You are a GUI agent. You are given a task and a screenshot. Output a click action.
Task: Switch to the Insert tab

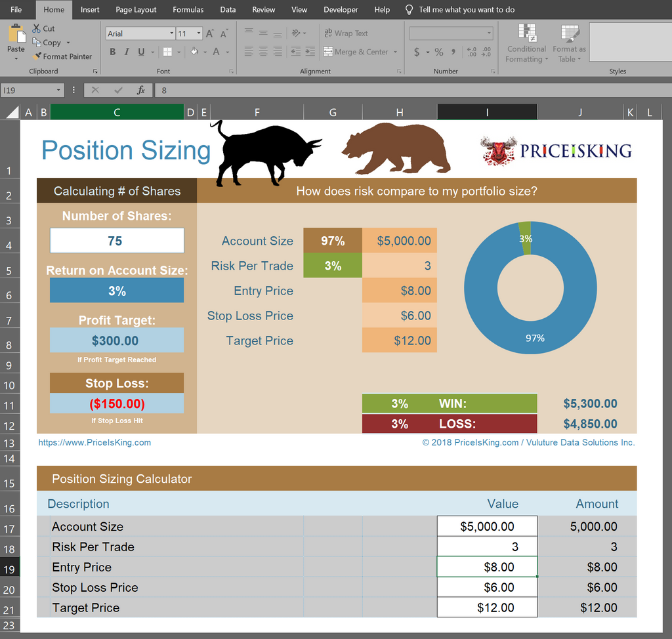tap(90, 9)
